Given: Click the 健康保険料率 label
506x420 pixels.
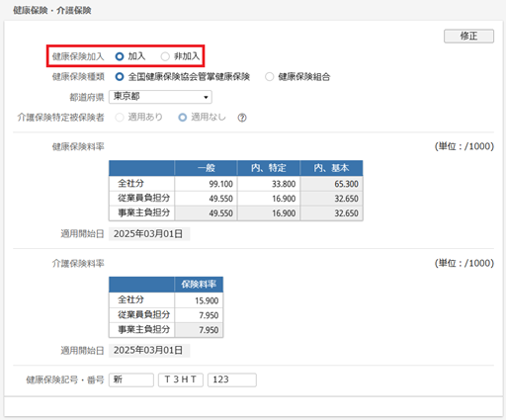Looking at the screenshot, I should (78, 146).
